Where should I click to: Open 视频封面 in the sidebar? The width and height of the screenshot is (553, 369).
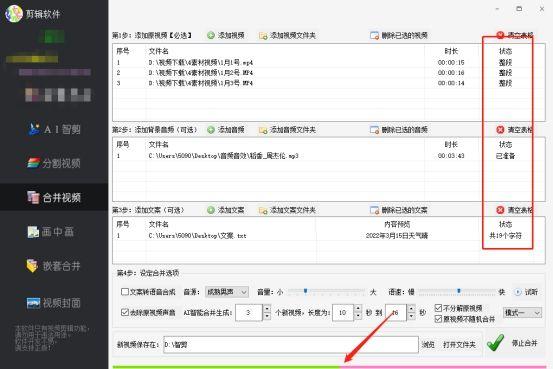pyautogui.click(x=54, y=303)
